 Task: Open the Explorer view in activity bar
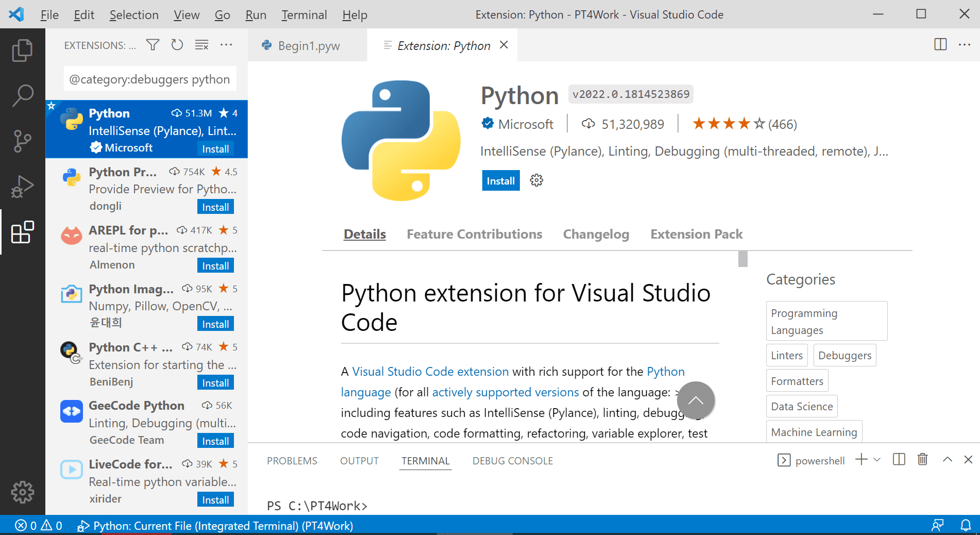coord(22,51)
